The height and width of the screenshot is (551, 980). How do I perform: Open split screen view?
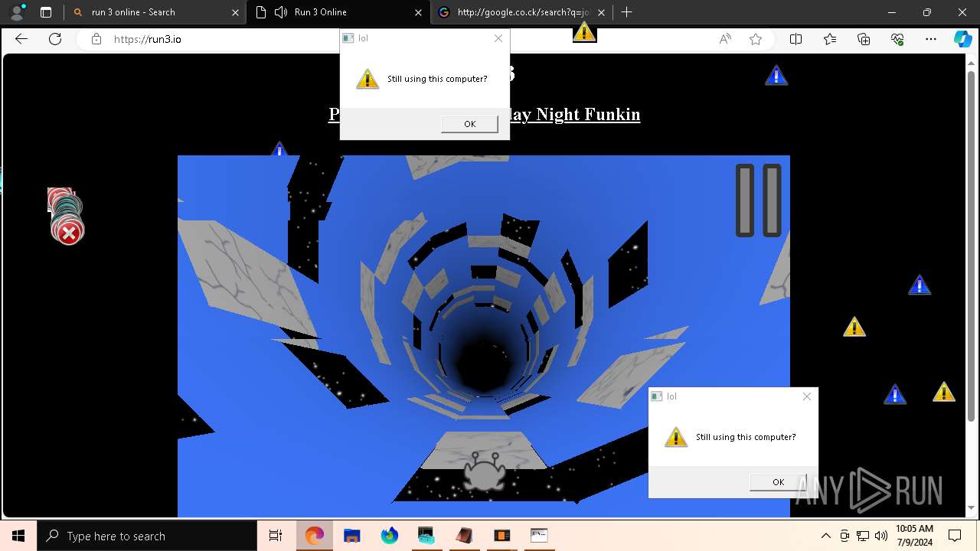[x=795, y=39]
